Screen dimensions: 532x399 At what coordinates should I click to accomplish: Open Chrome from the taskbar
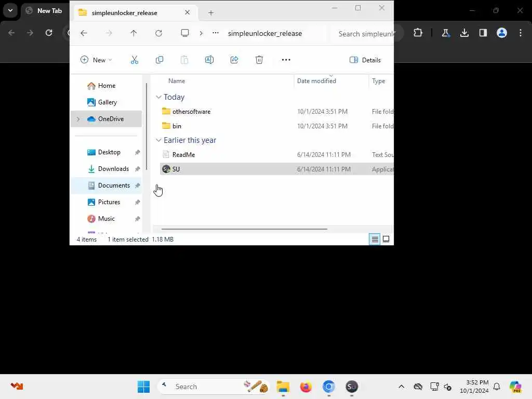click(328, 387)
